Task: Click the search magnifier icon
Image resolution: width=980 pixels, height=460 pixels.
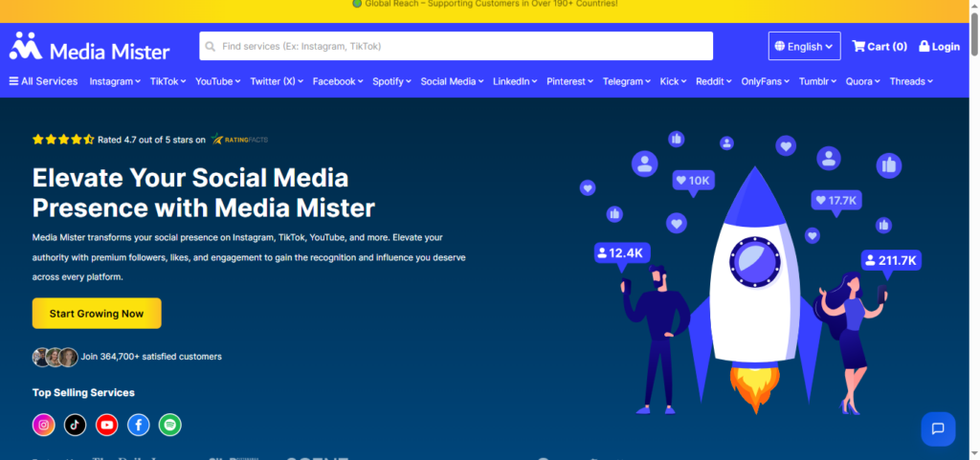Action: (211, 46)
